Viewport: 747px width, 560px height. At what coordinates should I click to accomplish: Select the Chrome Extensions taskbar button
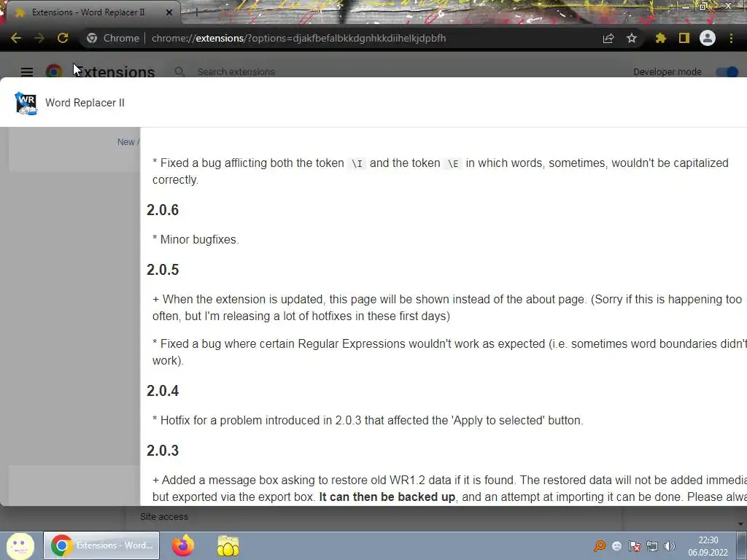pos(101,545)
